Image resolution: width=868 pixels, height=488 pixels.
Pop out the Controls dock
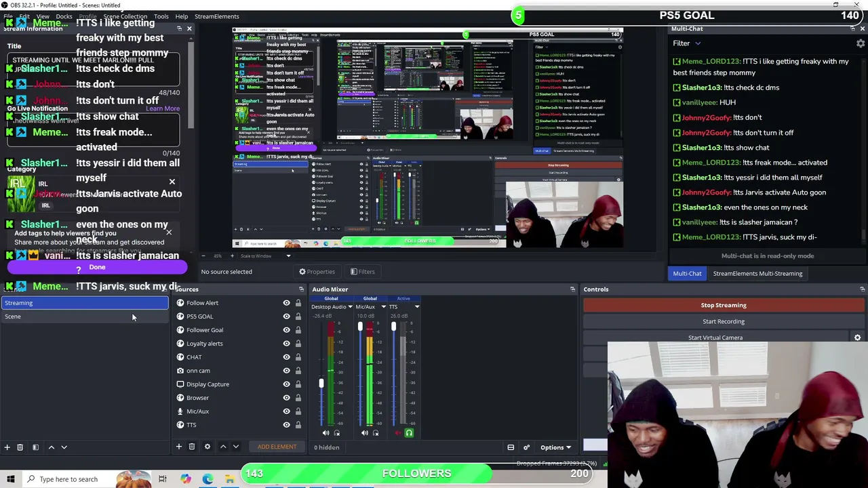[x=862, y=289]
